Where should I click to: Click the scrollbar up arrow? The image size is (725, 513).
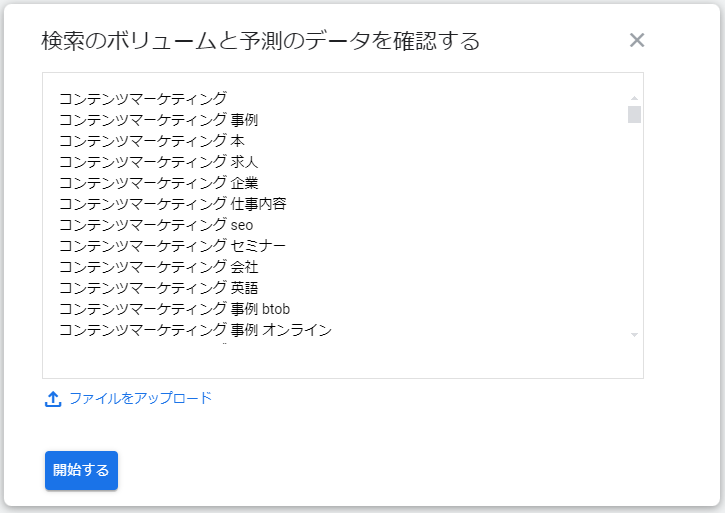(x=634, y=97)
